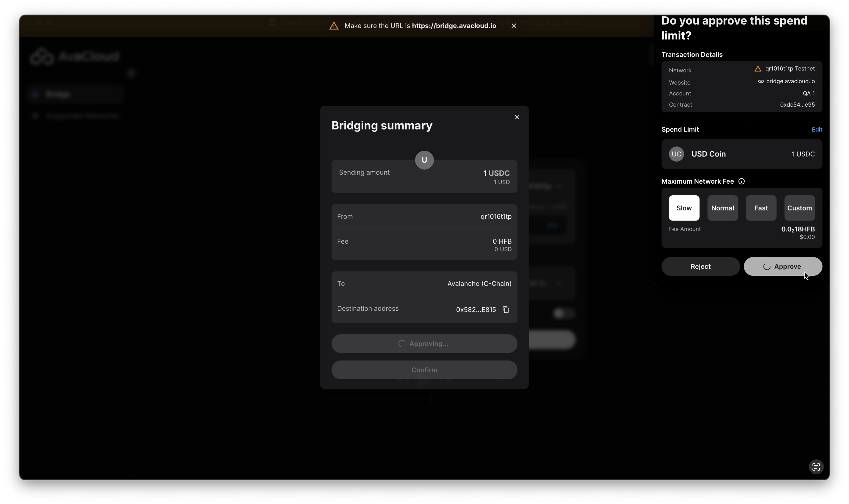Click the warning triangle beside qr1016t1tp Testnet
The image size is (849, 504).
tap(758, 69)
